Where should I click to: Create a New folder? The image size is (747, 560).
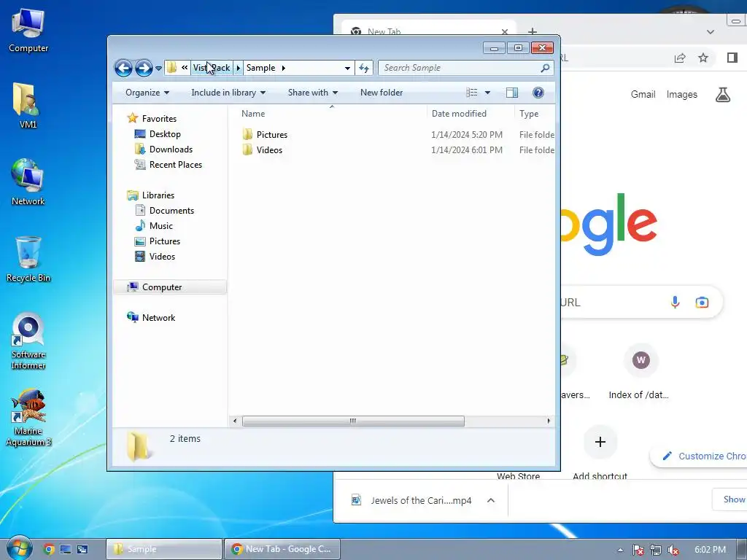point(382,93)
